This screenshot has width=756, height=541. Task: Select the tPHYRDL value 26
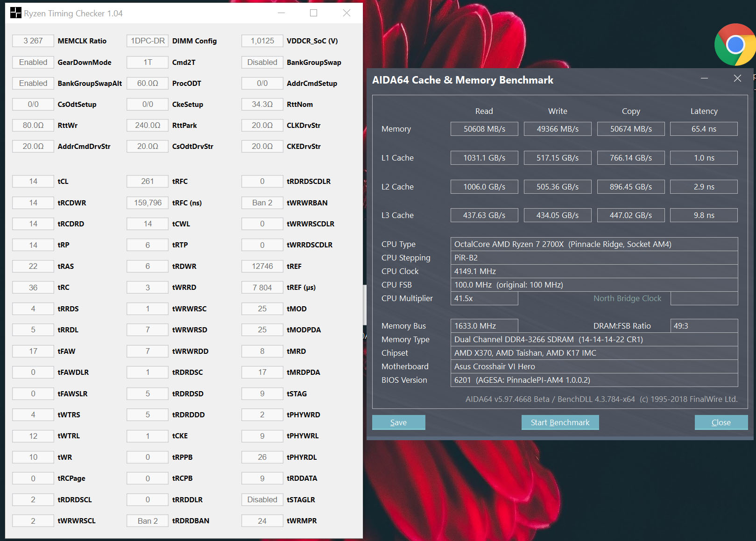262,457
